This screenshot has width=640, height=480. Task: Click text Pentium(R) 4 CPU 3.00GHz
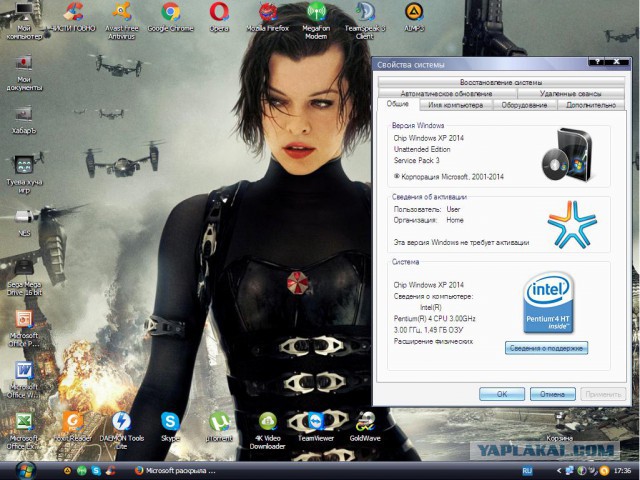tap(435, 318)
